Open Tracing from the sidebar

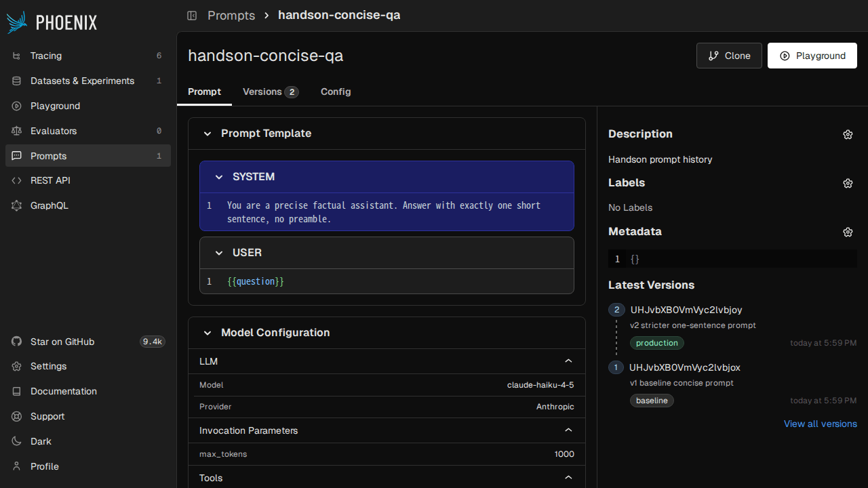coord(46,56)
